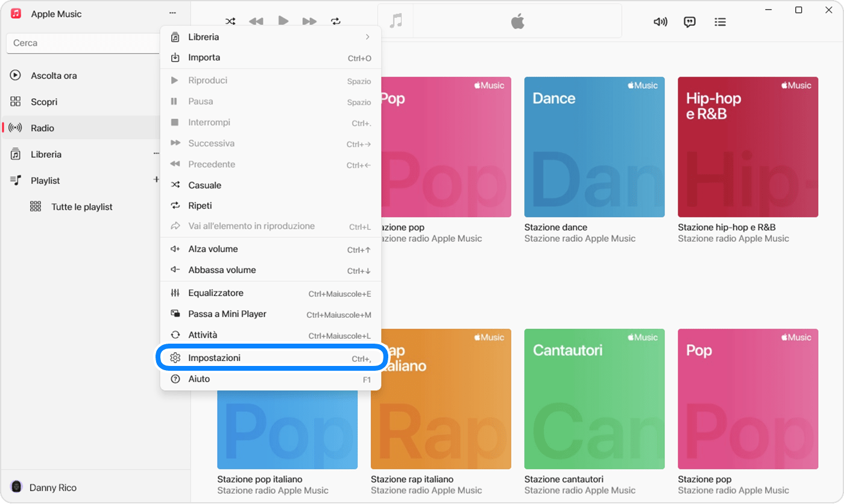The height and width of the screenshot is (504, 844).
Task: Click the shuffle icon in top playback bar
Action: [230, 21]
